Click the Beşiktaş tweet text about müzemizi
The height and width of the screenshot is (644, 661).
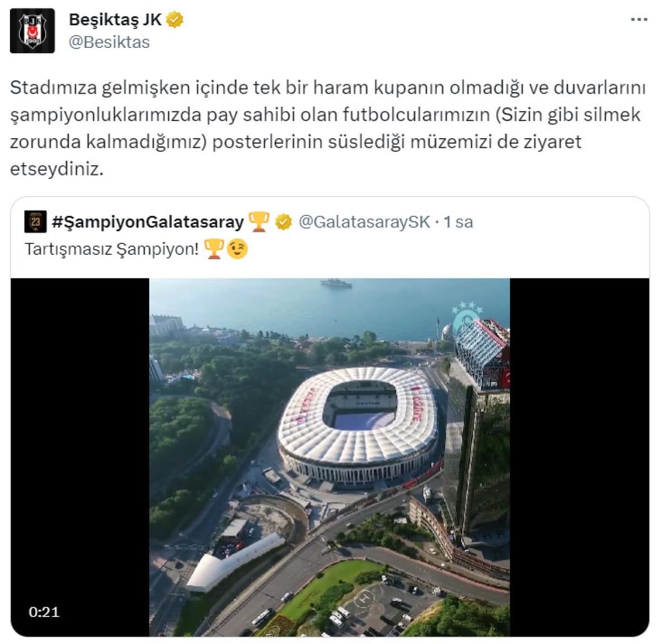click(x=328, y=128)
